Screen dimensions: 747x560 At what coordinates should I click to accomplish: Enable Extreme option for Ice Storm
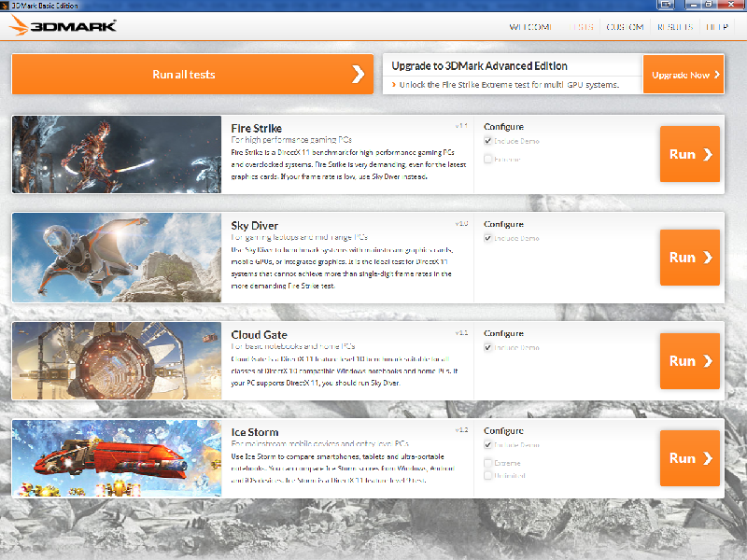click(x=487, y=463)
